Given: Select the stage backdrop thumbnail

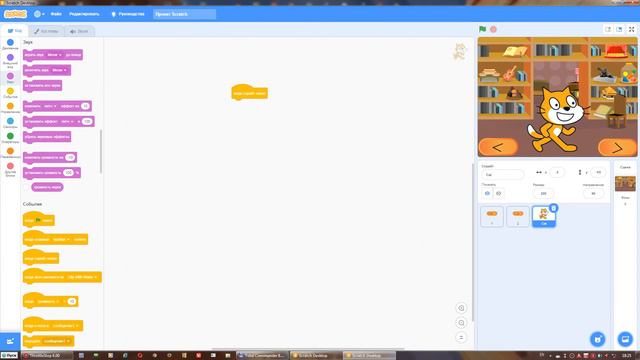Looking at the screenshot, I should [x=625, y=184].
